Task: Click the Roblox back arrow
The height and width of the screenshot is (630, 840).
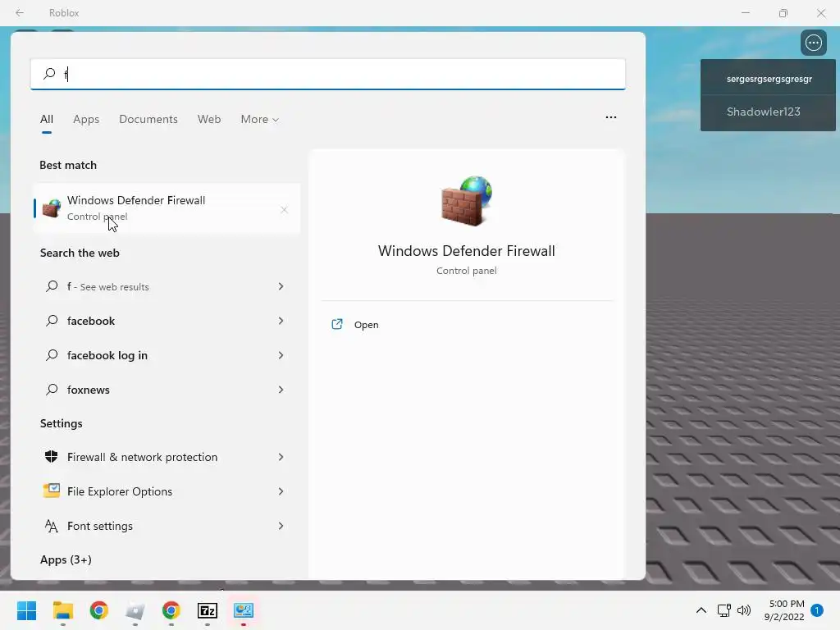Action: pyautogui.click(x=20, y=13)
